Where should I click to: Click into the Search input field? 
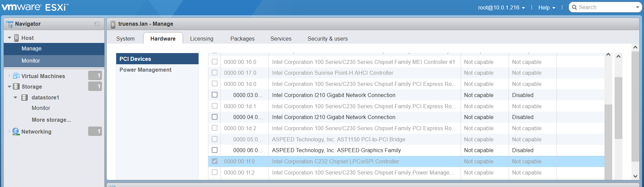pos(605,7)
